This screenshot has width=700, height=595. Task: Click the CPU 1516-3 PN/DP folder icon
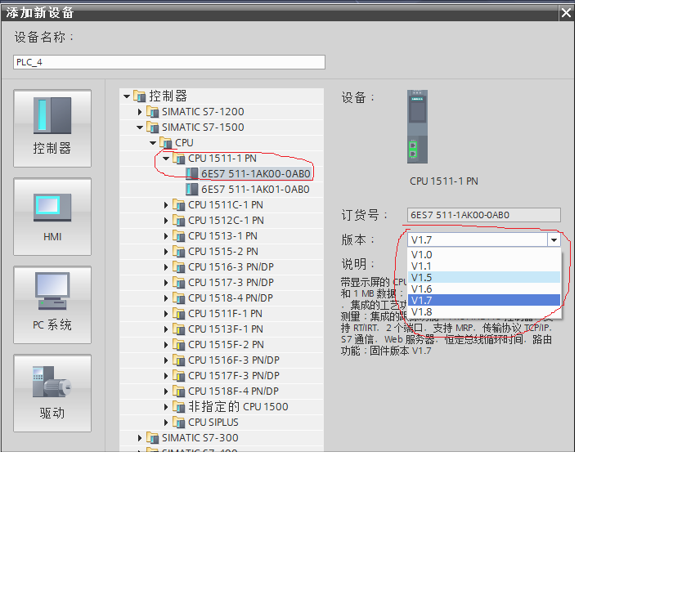click(178, 267)
